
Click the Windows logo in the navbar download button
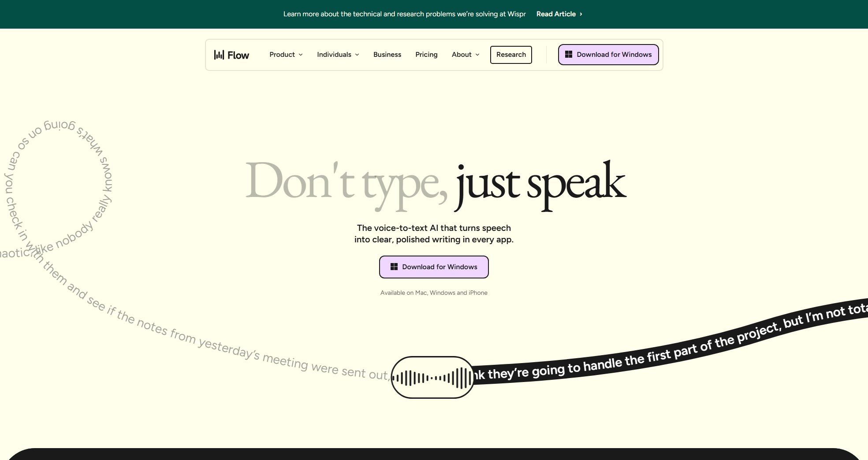569,55
